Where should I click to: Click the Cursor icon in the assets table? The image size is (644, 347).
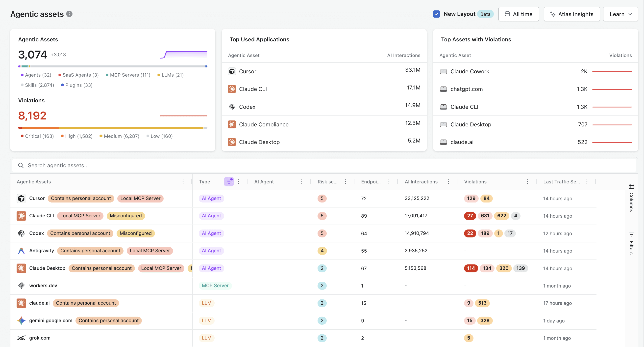point(21,198)
